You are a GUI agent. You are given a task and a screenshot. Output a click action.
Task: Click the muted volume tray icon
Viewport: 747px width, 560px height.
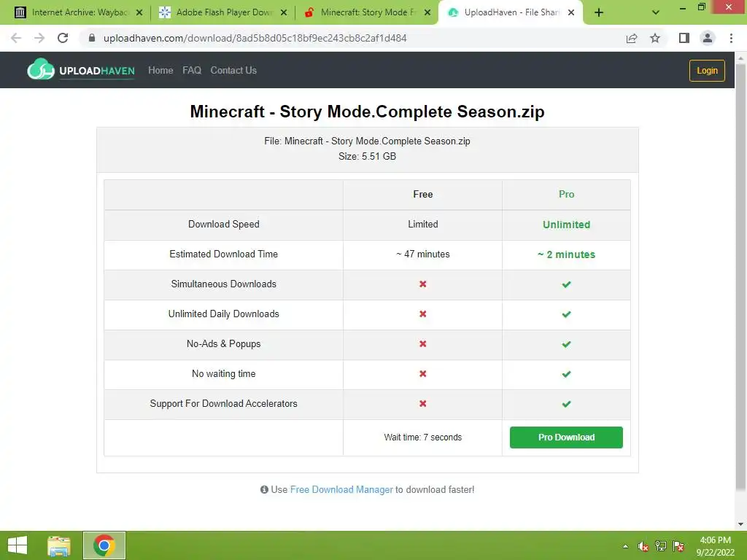(x=643, y=546)
